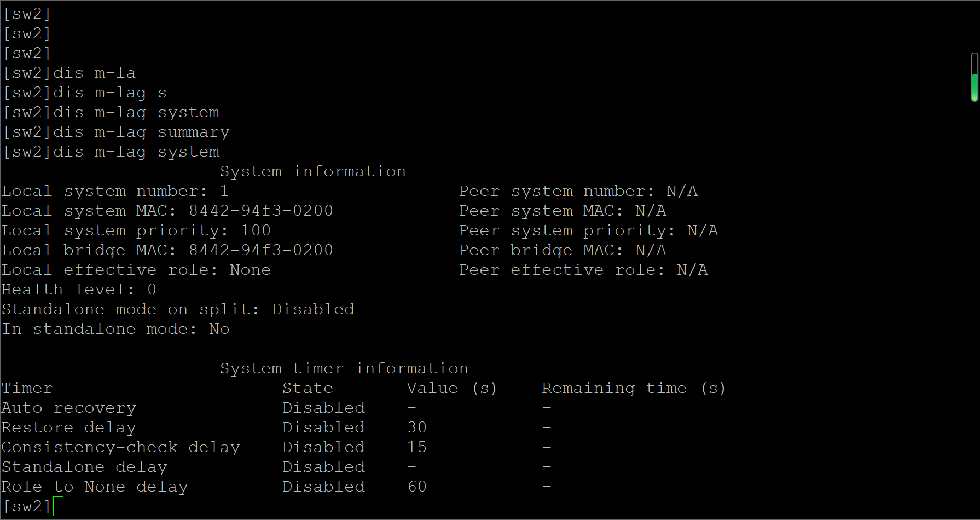
Task: Click the 'Standalone delay' timer name
Action: point(84,467)
